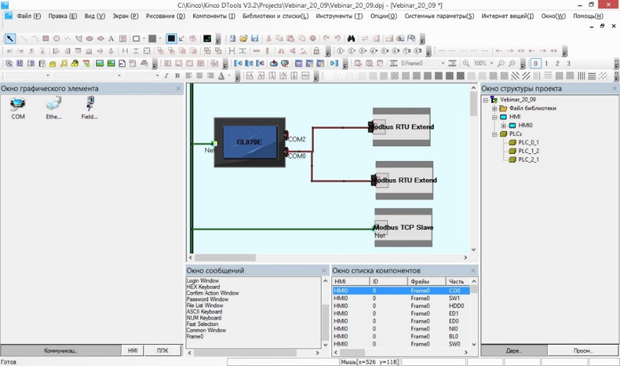Select the arrow pointer tool
This screenshot has width=620, height=366.
coord(10,38)
